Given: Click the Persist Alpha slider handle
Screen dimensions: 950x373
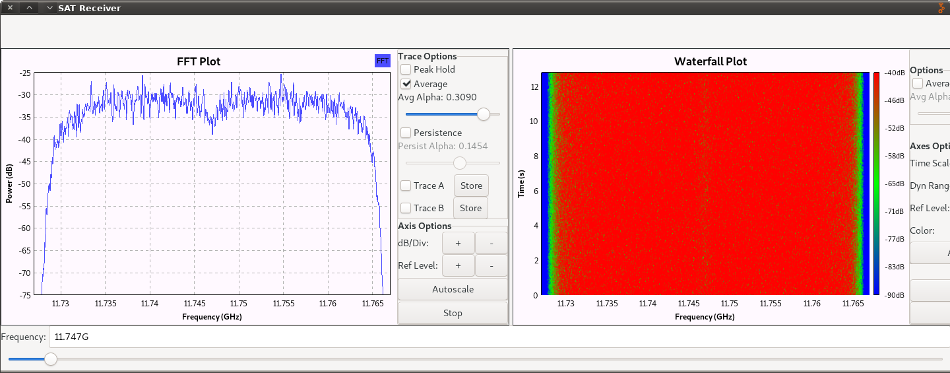Looking at the screenshot, I should 460,163.
